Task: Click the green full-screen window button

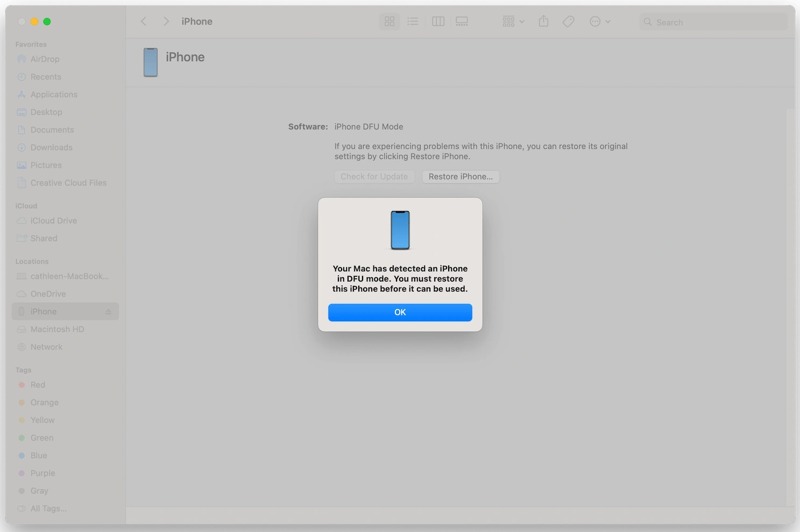Action: pyautogui.click(x=47, y=21)
